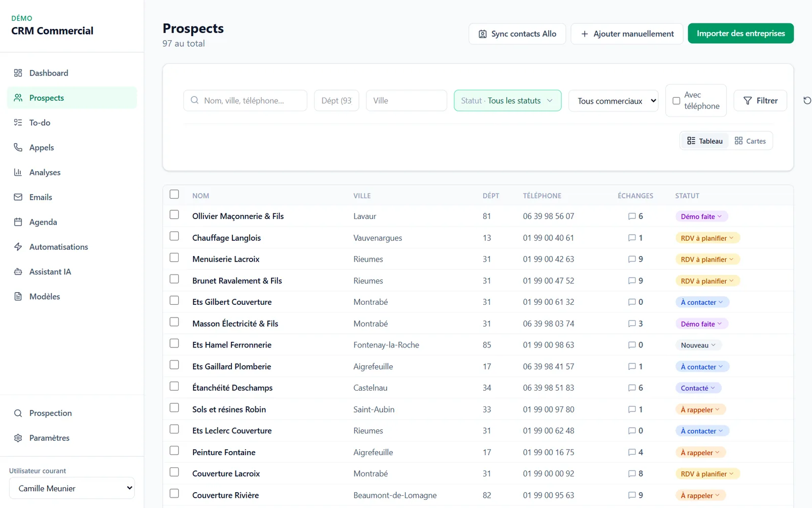Click Sync contacts Allo button
The width and height of the screenshot is (812, 508).
(517, 34)
